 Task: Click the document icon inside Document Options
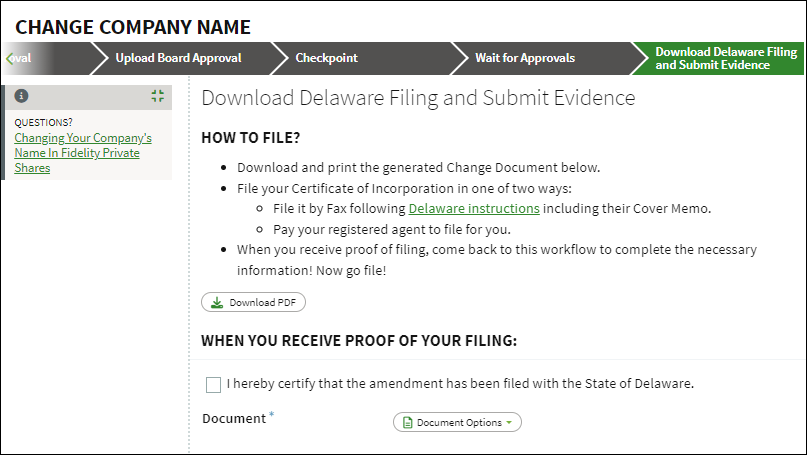pos(408,423)
